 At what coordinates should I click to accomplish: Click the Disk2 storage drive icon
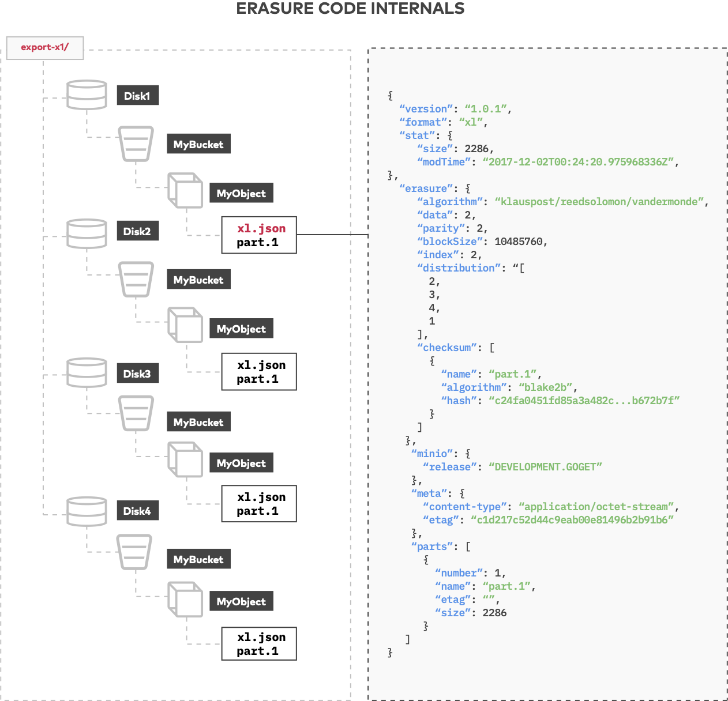86,232
